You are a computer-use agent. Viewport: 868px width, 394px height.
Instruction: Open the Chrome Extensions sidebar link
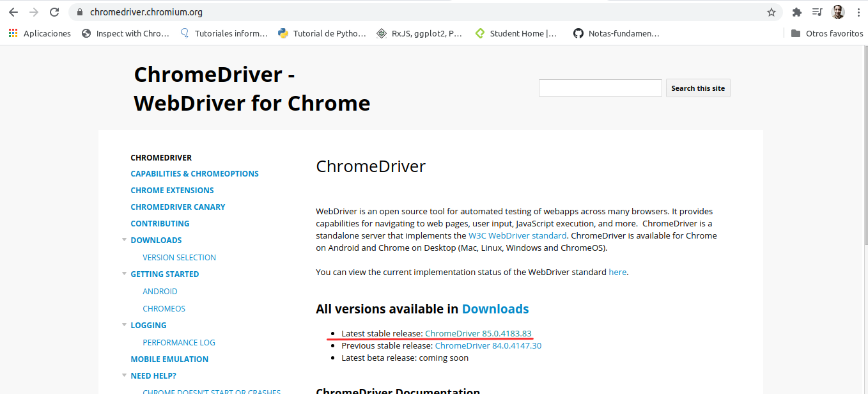click(172, 190)
